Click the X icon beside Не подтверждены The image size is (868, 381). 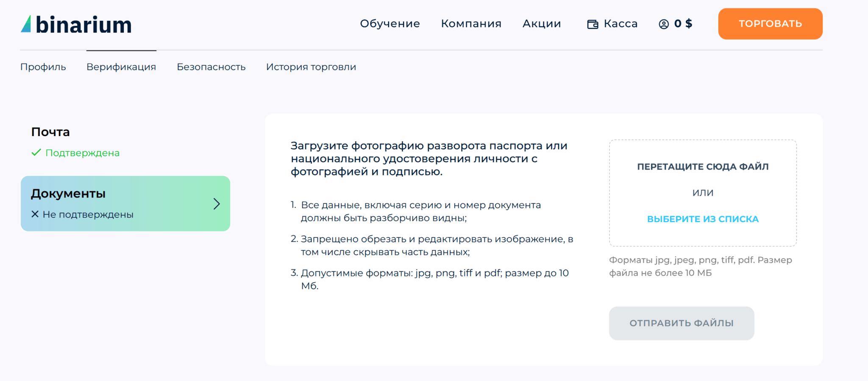point(35,214)
